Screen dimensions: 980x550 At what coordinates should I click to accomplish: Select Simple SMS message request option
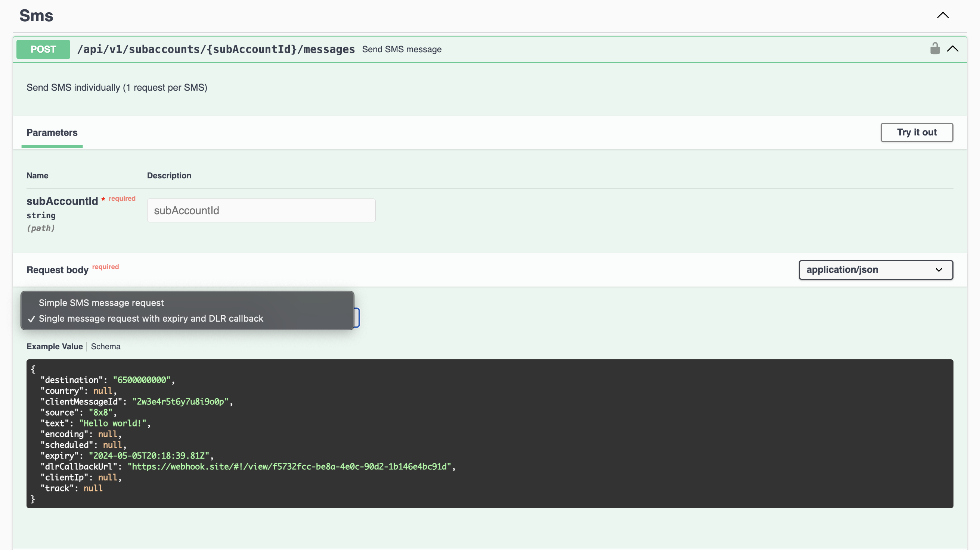pos(101,303)
